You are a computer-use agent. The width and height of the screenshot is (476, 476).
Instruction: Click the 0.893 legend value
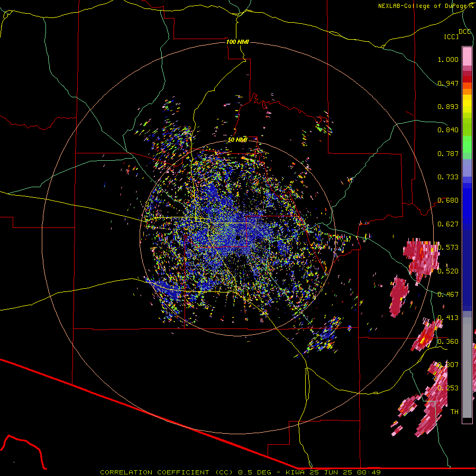[448, 106]
